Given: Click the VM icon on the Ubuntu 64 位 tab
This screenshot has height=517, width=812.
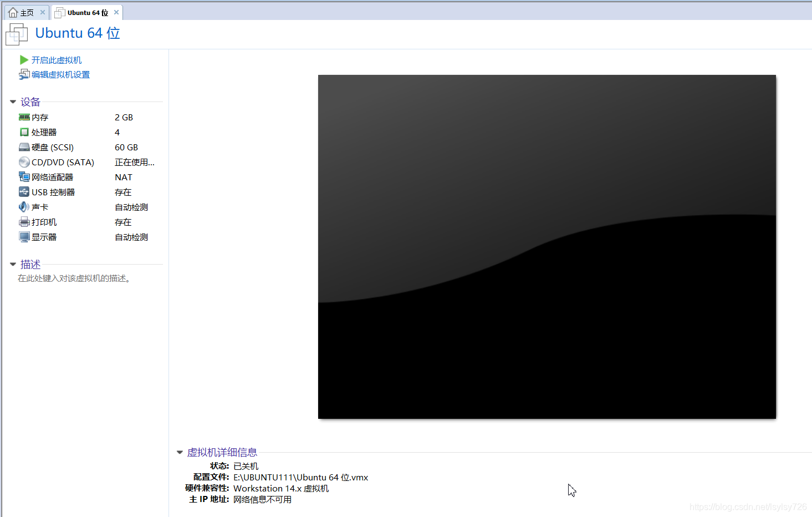Looking at the screenshot, I should coord(60,12).
